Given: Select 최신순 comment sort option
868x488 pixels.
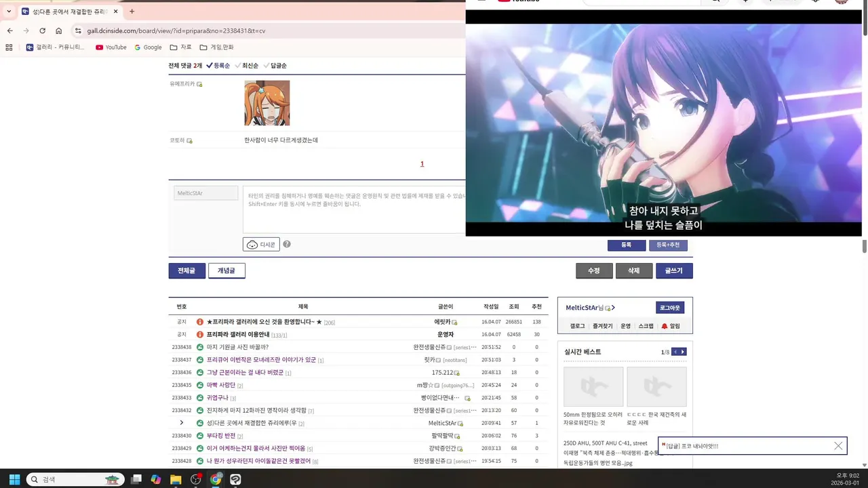Looking at the screenshot, I should (x=246, y=66).
